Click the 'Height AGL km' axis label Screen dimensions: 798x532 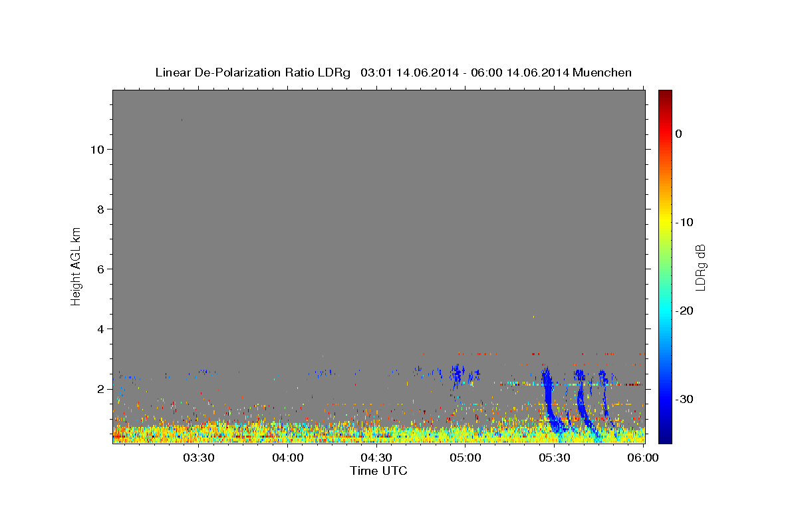tap(76, 265)
